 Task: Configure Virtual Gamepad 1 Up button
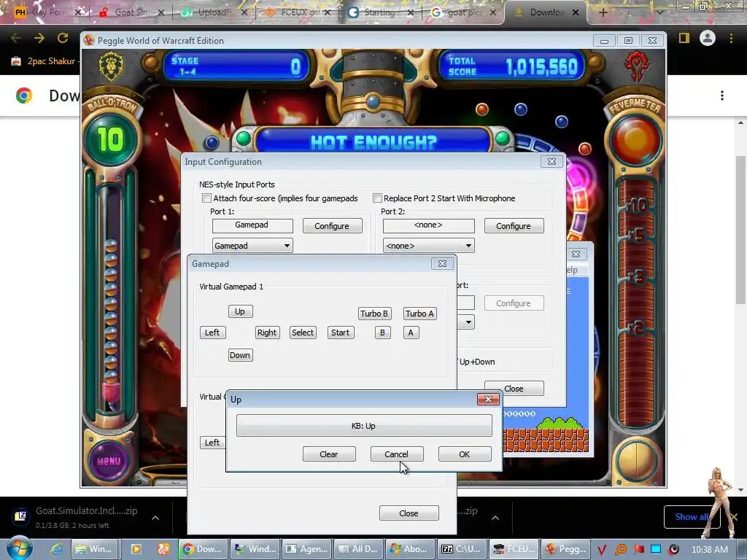coord(240,311)
